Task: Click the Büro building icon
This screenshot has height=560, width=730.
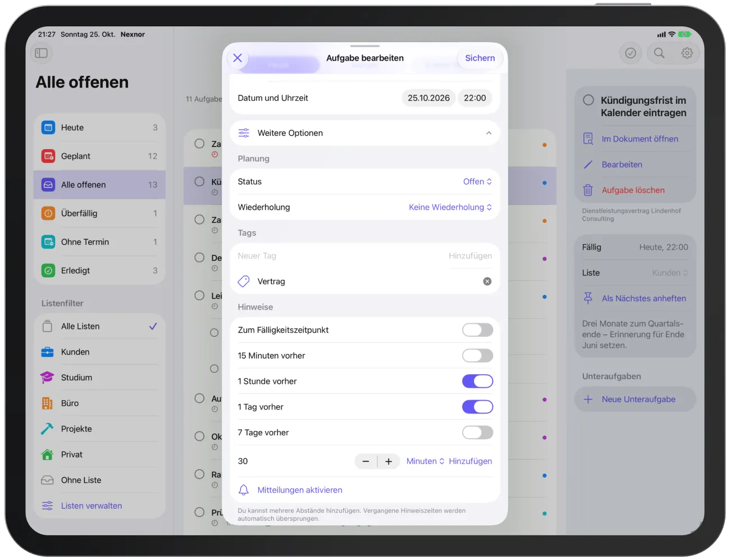Action: [x=47, y=403]
